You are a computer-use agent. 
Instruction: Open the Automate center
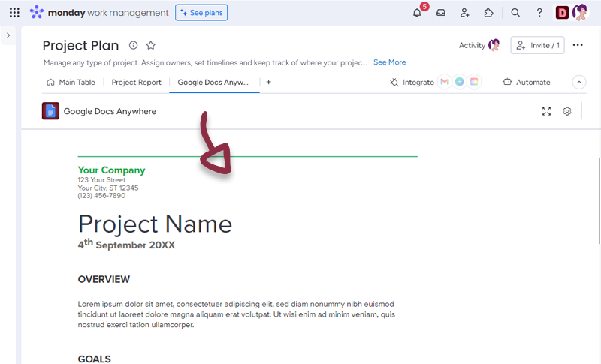[x=527, y=83]
